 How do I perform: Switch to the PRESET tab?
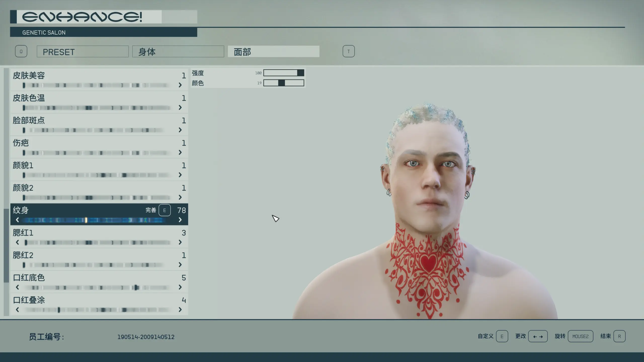(x=83, y=52)
